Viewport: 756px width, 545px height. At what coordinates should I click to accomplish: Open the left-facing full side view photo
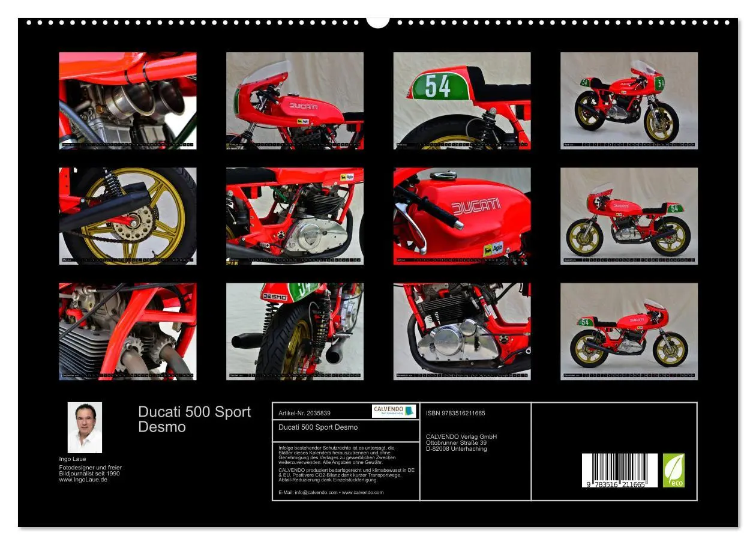629,216
